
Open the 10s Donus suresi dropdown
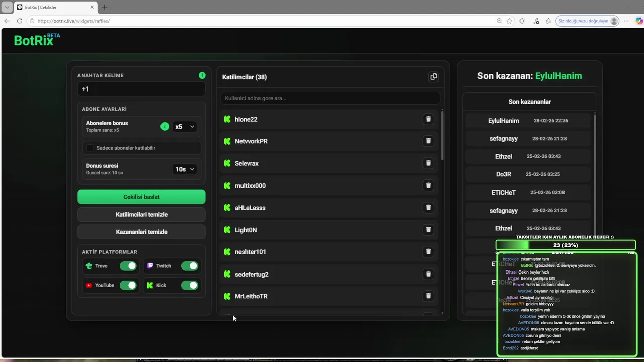point(184,169)
